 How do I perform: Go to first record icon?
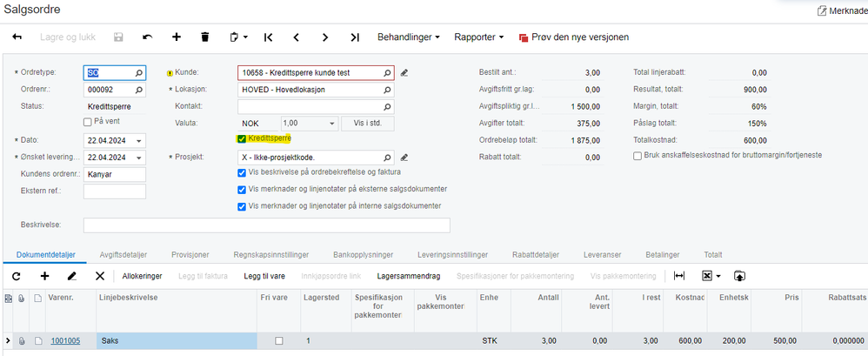click(x=268, y=37)
